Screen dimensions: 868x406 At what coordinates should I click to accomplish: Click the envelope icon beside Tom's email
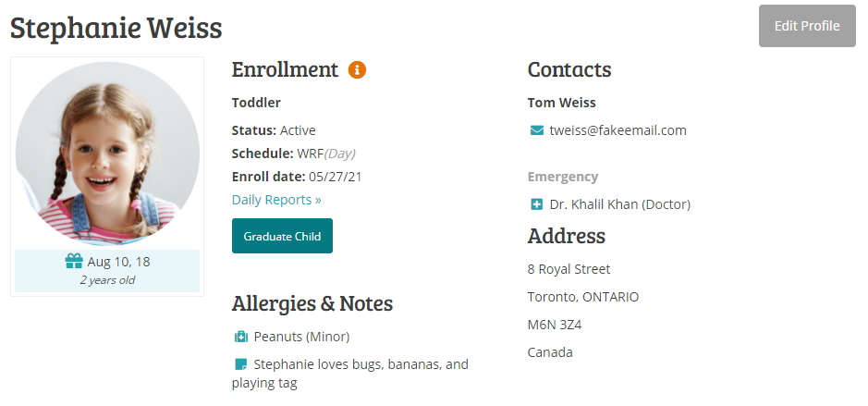(x=536, y=130)
